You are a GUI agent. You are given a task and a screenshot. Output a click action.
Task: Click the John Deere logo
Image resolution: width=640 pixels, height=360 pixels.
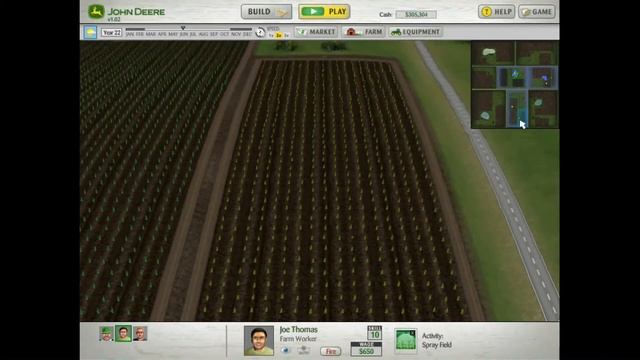pos(127,12)
